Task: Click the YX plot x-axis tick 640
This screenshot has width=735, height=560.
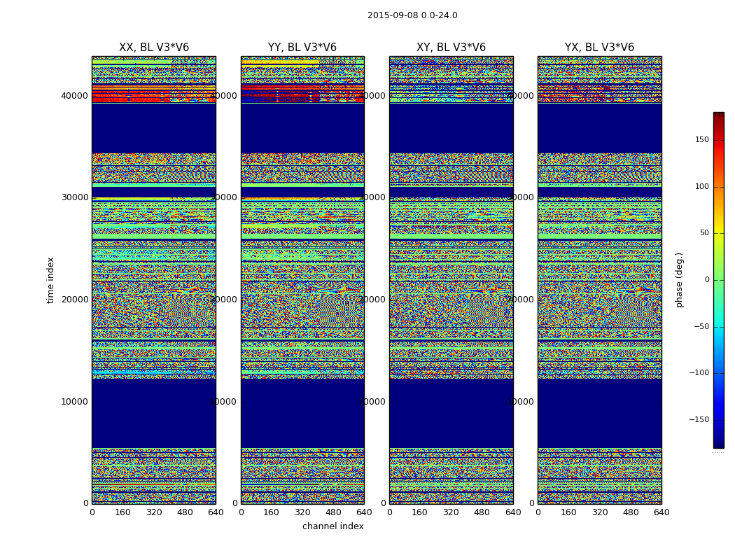Action: click(x=661, y=512)
